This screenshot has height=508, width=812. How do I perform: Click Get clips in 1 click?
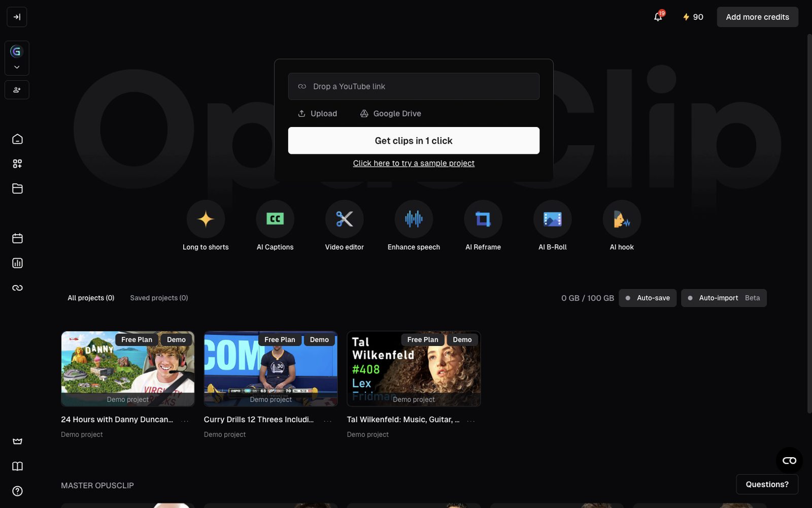414,141
